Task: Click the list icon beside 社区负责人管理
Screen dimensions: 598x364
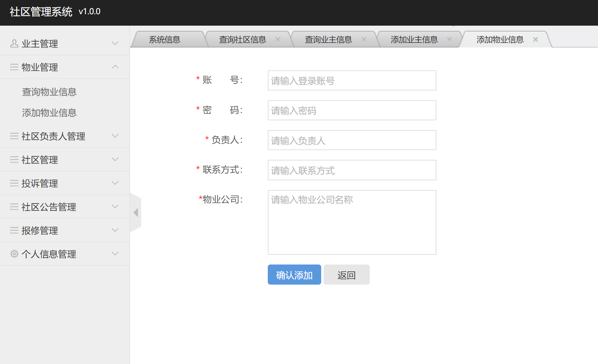Action: point(14,136)
